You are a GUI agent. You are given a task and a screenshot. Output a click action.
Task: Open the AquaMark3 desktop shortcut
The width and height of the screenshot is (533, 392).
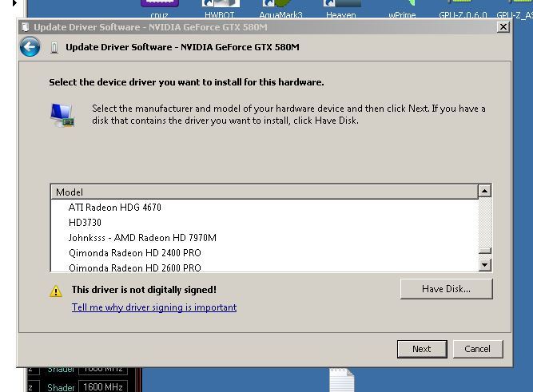pos(280,9)
